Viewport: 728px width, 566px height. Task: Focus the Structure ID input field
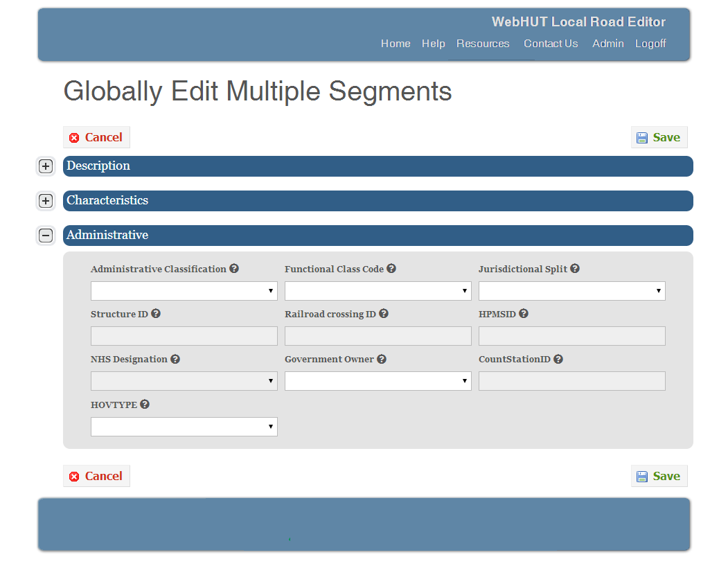184,336
